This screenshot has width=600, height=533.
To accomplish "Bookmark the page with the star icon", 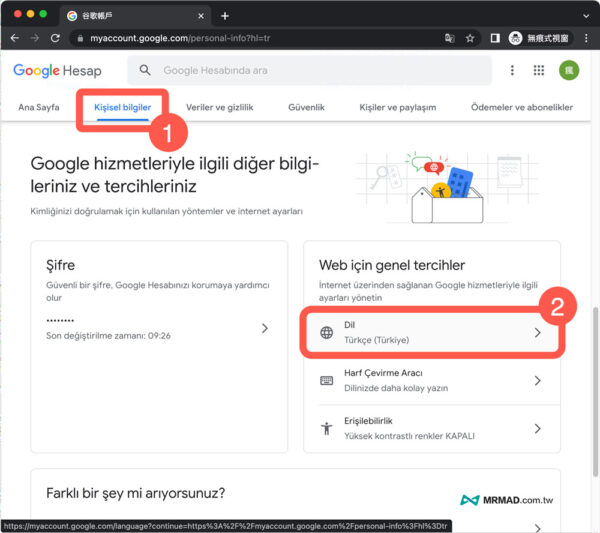I will (x=470, y=38).
